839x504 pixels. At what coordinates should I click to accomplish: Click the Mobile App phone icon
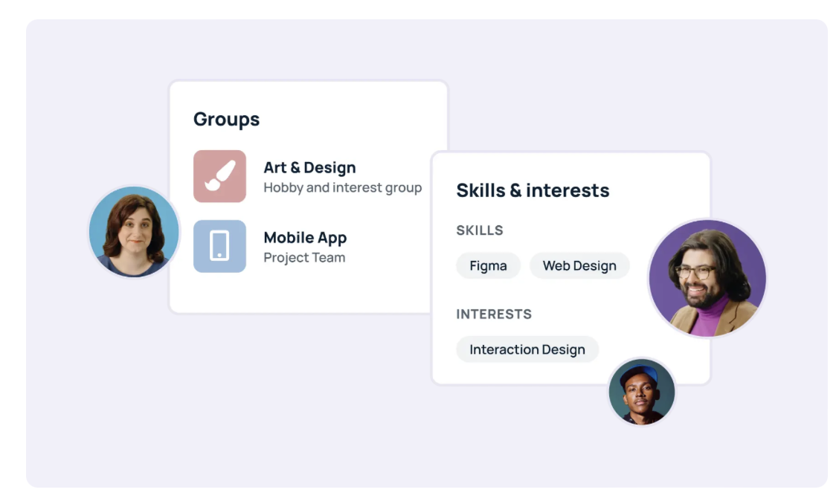point(219,245)
